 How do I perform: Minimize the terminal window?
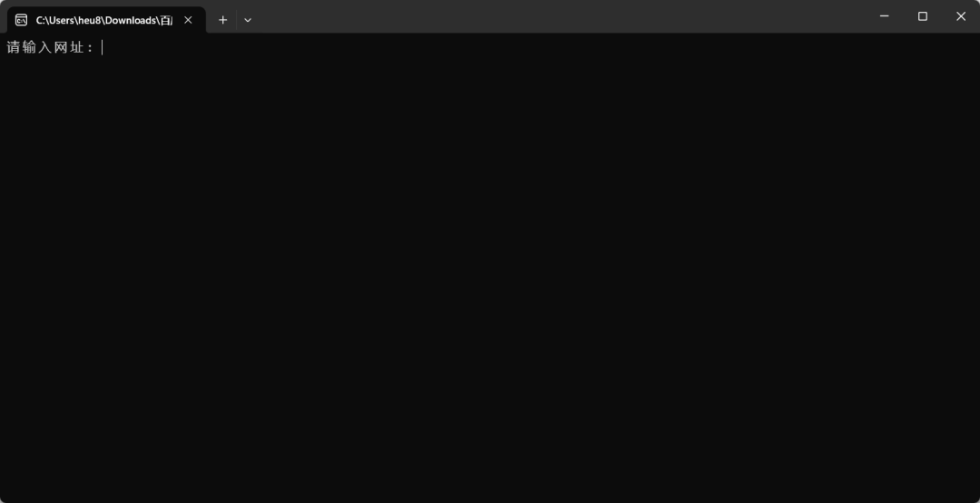[x=885, y=16]
